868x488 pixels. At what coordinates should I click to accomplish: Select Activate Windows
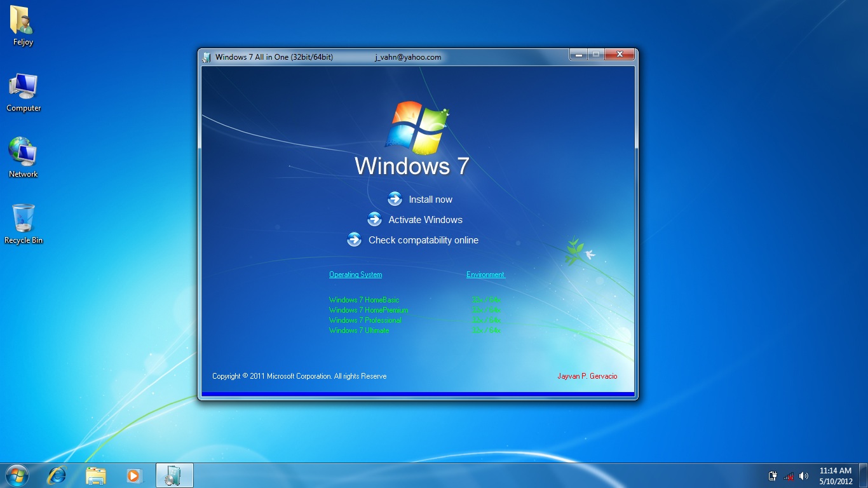click(x=424, y=219)
